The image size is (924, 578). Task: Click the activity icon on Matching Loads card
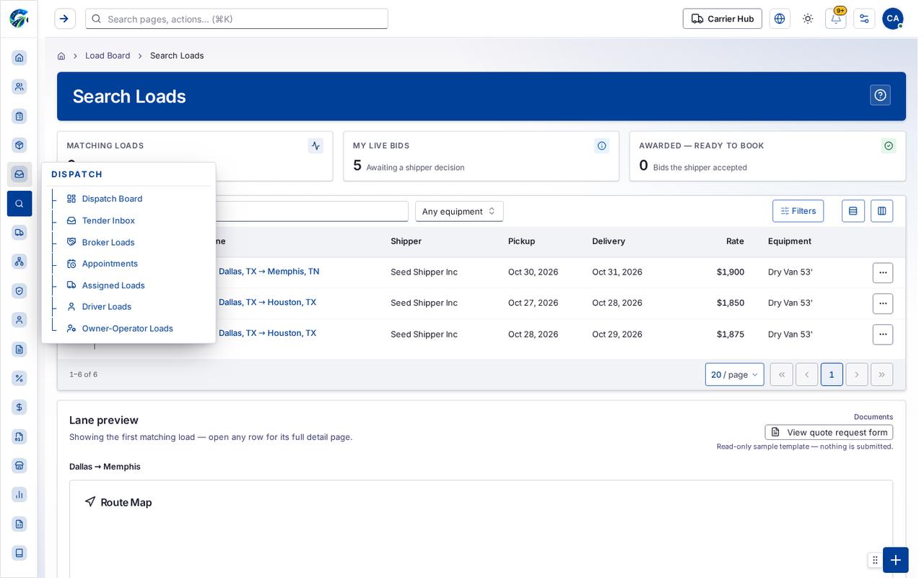[315, 146]
